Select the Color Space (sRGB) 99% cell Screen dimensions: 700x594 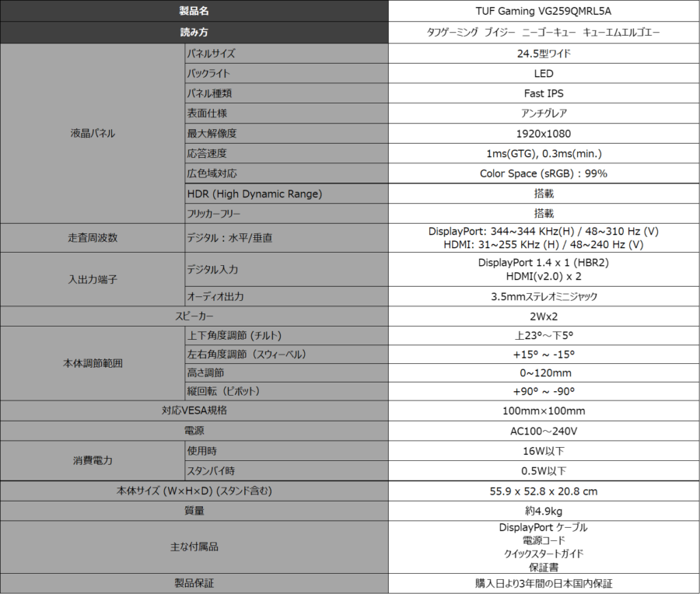pos(543,173)
